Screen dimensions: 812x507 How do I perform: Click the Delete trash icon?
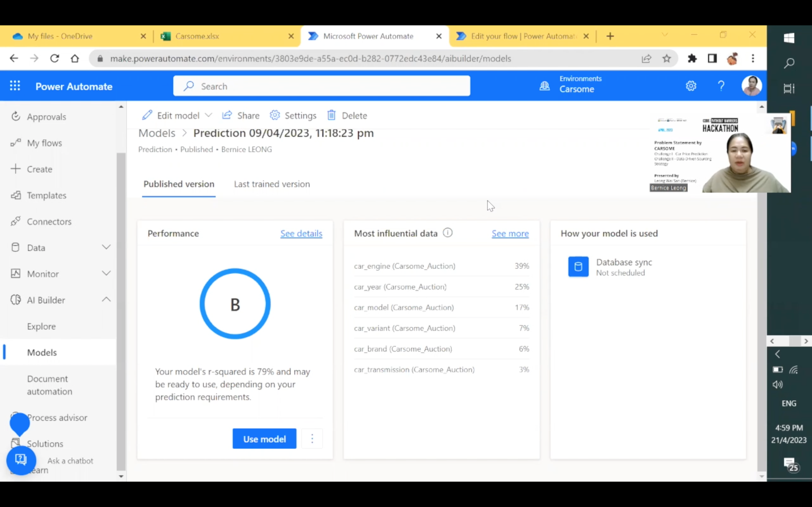331,115
